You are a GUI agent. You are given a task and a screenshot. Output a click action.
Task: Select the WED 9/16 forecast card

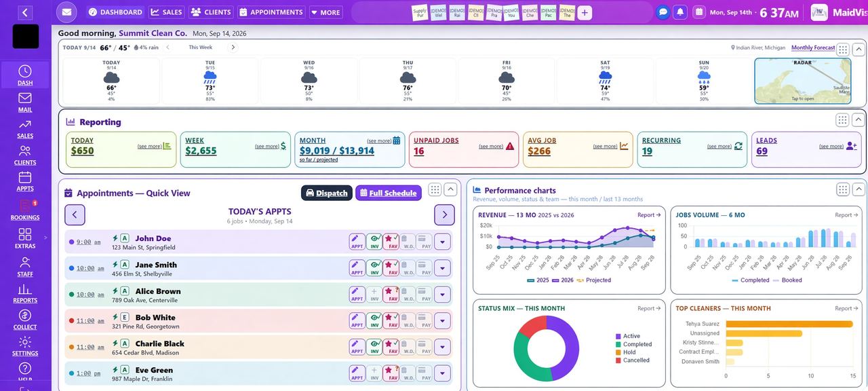click(x=309, y=81)
